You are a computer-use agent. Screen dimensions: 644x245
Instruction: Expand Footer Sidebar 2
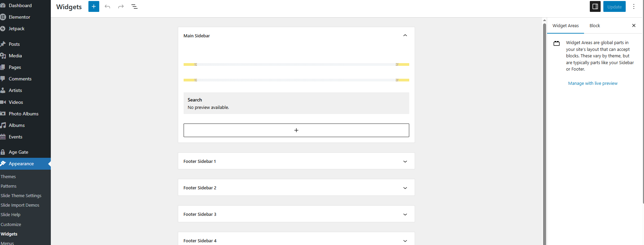(296, 188)
